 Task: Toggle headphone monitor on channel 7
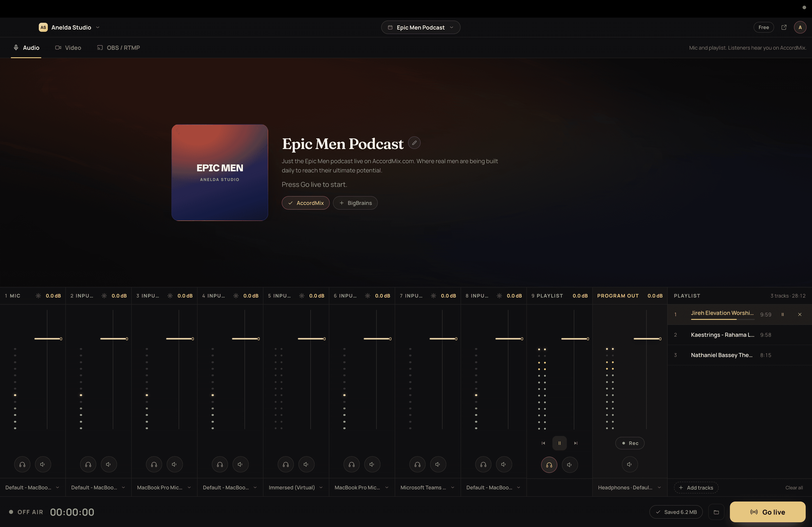tap(417, 464)
